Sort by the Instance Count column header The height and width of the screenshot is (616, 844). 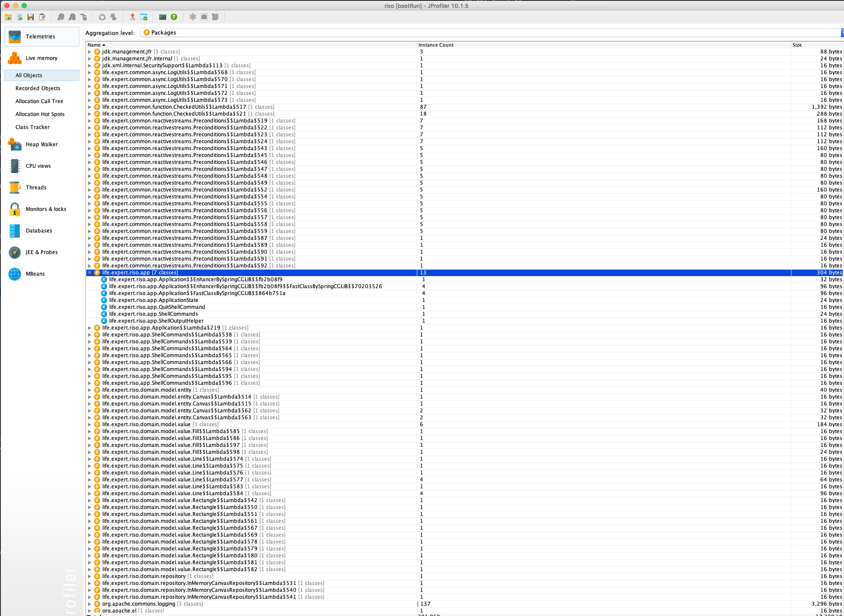(604, 45)
